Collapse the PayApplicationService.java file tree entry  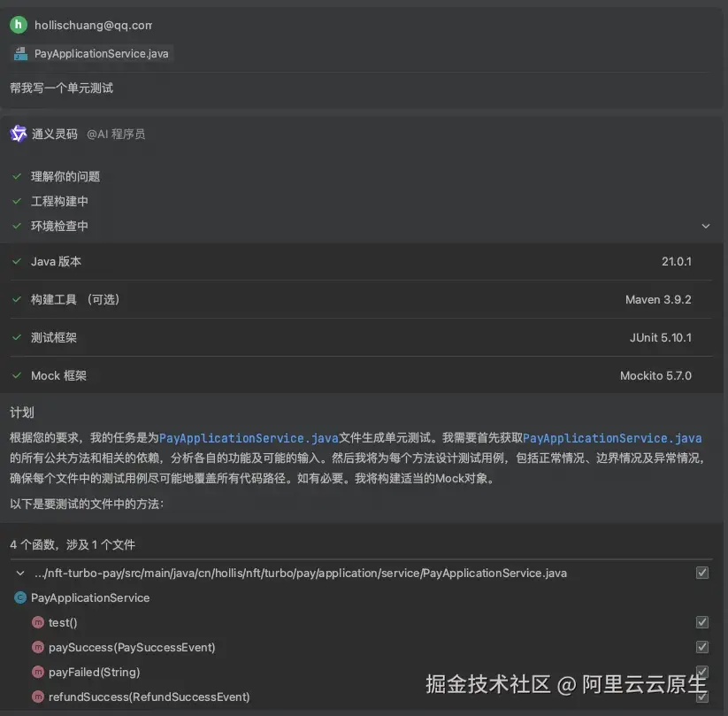click(x=20, y=573)
